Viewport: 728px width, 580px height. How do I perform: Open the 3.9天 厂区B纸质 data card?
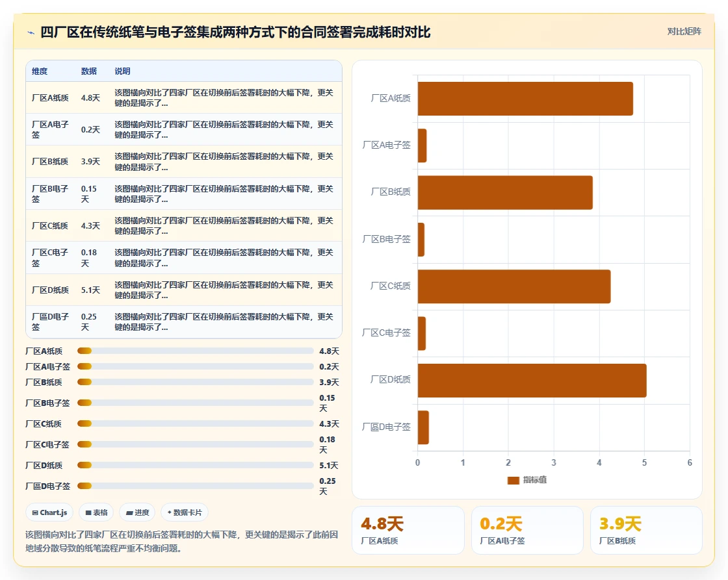coord(646,530)
